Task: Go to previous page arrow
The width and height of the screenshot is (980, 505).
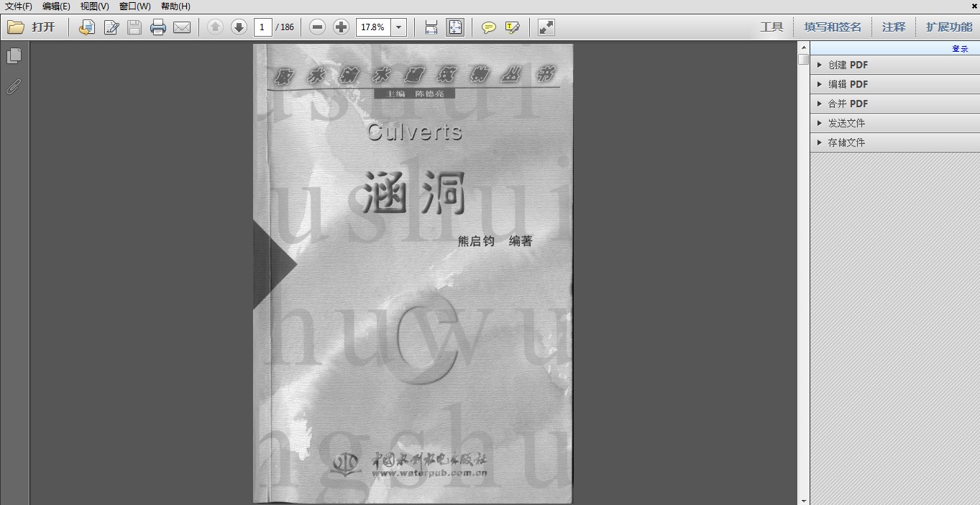Action: click(215, 27)
